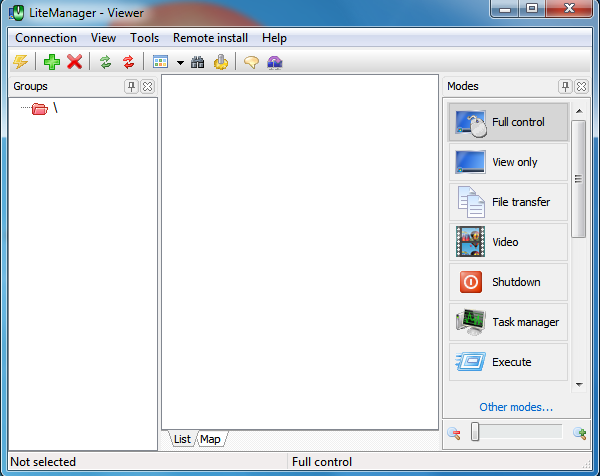Click the Modes list scroll up arrow
Image resolution: width=600 pixels, height=476 pixels.
pyautogui.click(x=579, y=111)
